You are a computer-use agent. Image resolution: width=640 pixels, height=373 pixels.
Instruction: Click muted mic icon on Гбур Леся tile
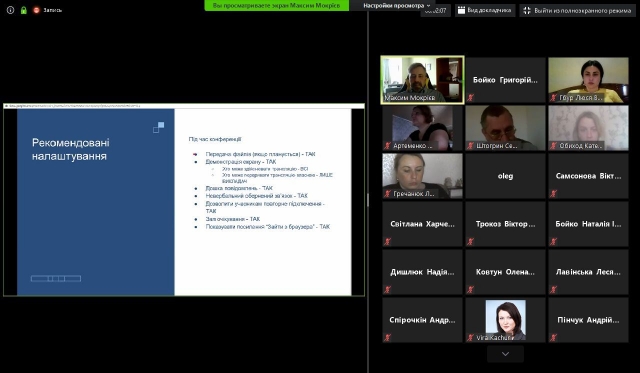click(553, 98)
